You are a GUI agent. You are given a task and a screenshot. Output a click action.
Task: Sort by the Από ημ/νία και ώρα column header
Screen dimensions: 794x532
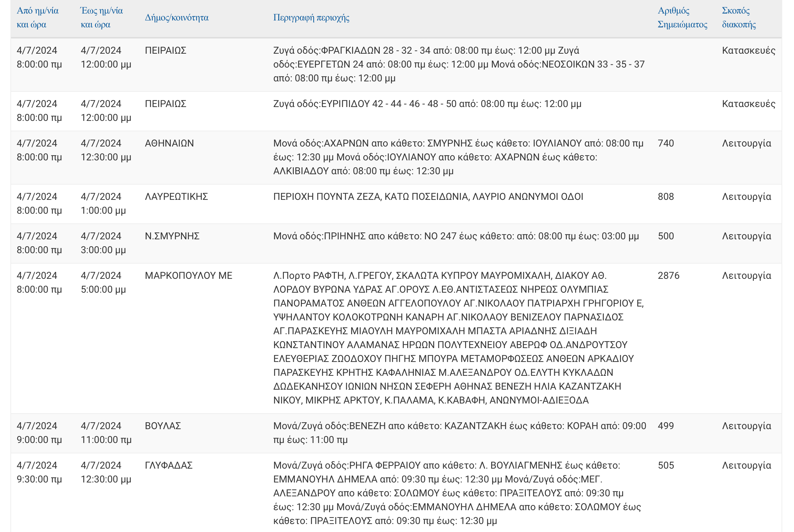click(38, 18)
